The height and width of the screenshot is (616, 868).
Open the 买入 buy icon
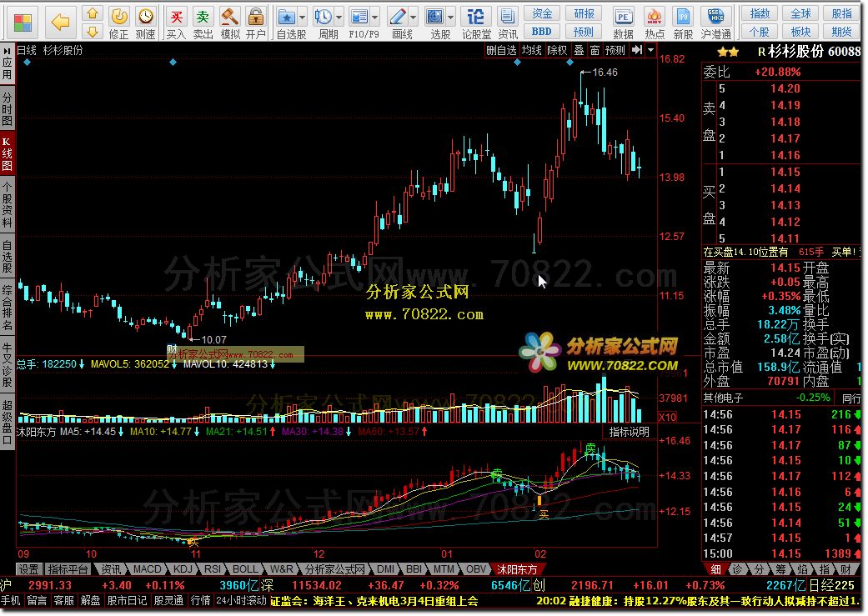pos(176,17)
